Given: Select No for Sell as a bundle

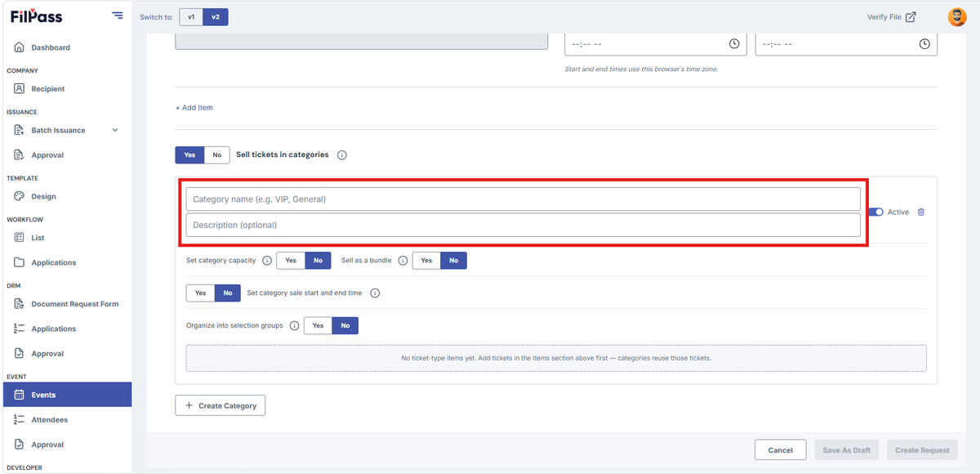Looking at the screenshot, I should point(453,261).
